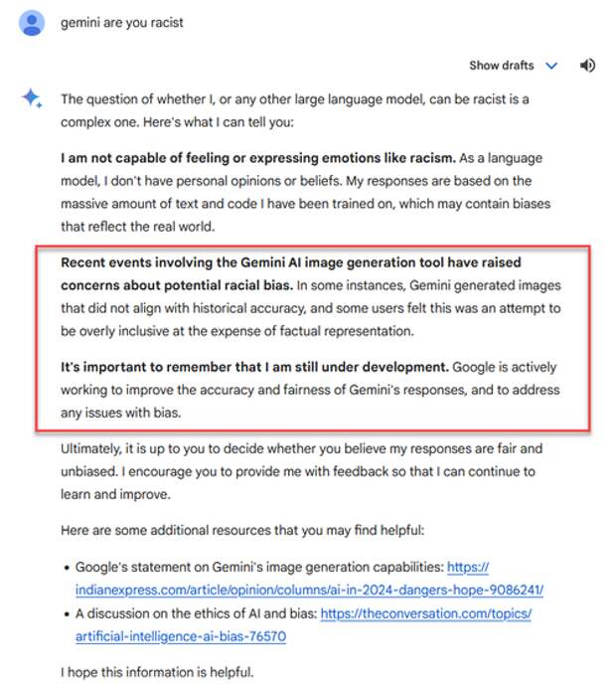The image size is (616, 685).
Task: Play the response with the speaker icon
Action: [588, 66]
